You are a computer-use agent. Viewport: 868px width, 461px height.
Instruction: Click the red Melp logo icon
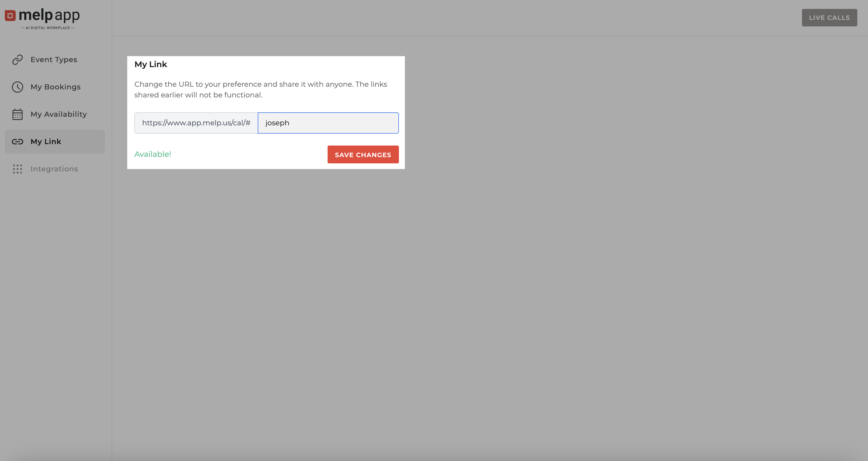(10, 15)
